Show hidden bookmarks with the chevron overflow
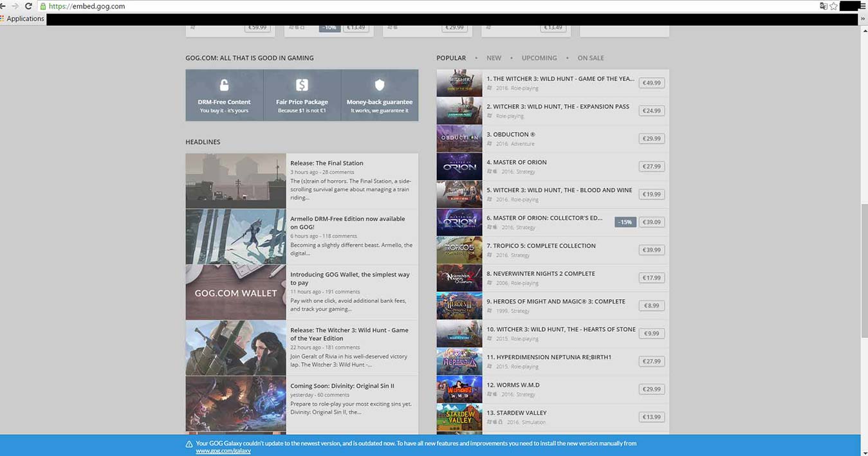This screenshot has width=868, height=456. (x=863, y=19)
